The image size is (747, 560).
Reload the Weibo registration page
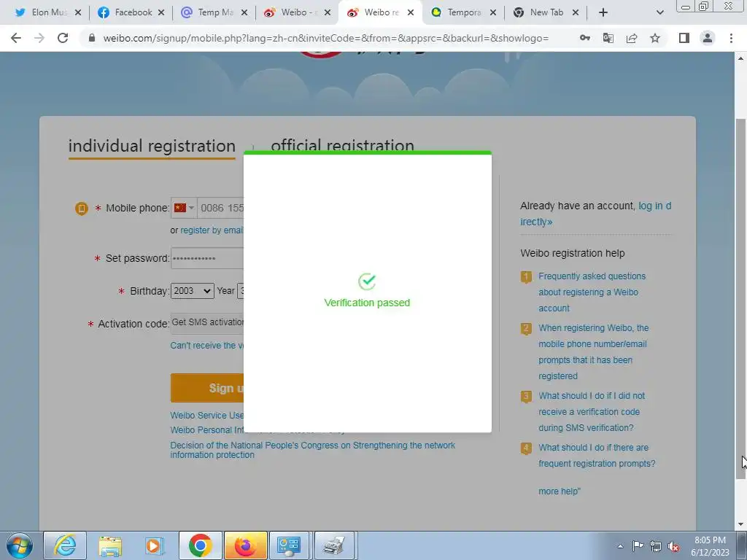pyautogui.click(x=63, y=38)
